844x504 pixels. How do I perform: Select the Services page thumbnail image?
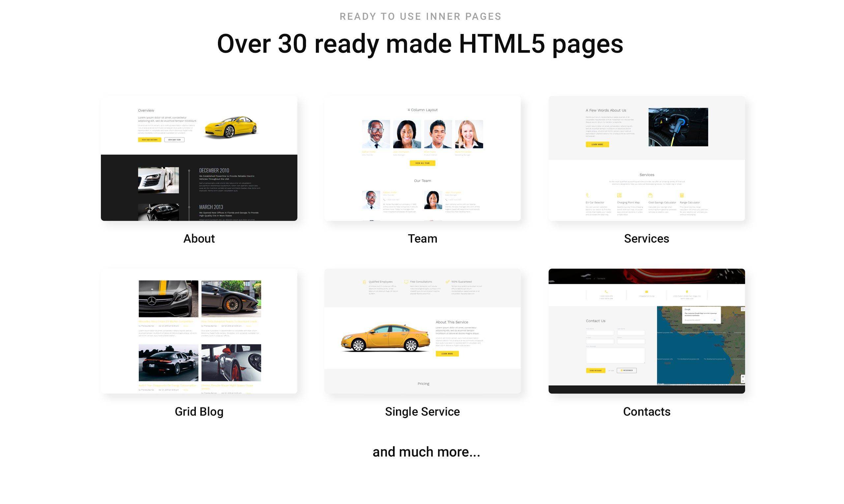[646, 158]
